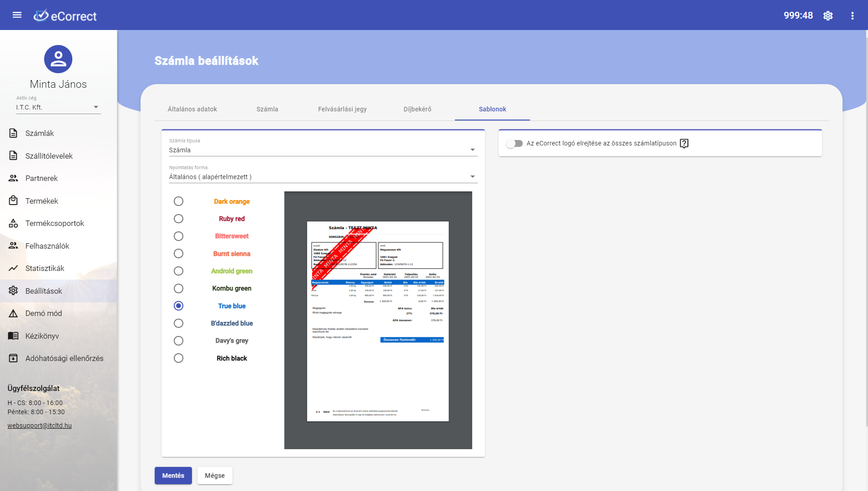Viewport: 868px width, 491px height.
Task: Expand the Aktív cég company dropdown
Action: tap(58, 107)
